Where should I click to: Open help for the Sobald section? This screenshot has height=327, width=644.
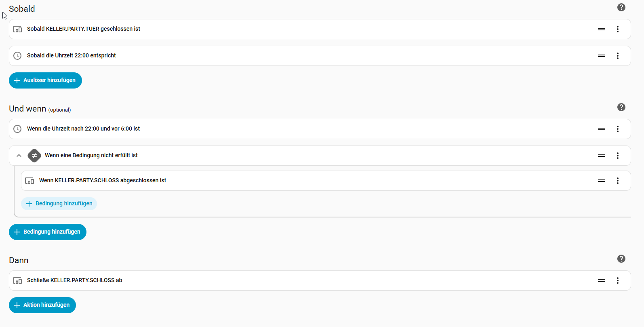click(621, 7)
